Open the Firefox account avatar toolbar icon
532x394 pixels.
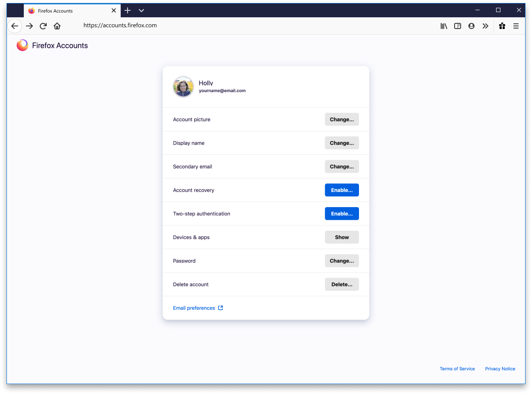click(x=471, y=26)
